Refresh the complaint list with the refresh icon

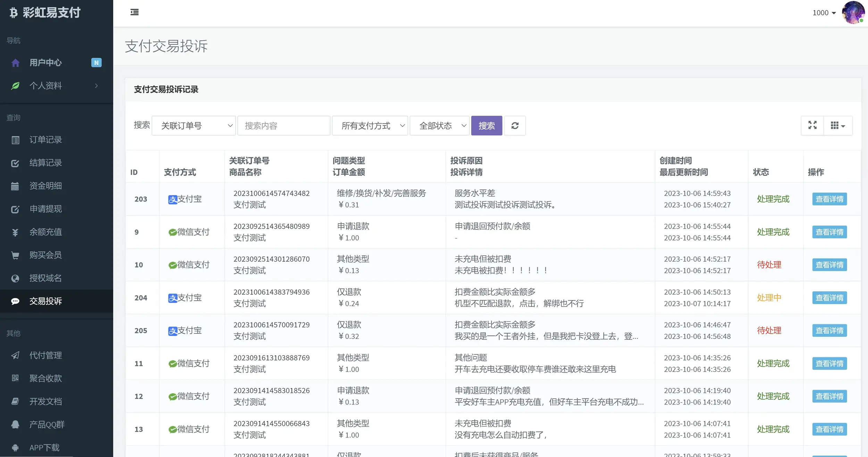(x=515, y=125)
